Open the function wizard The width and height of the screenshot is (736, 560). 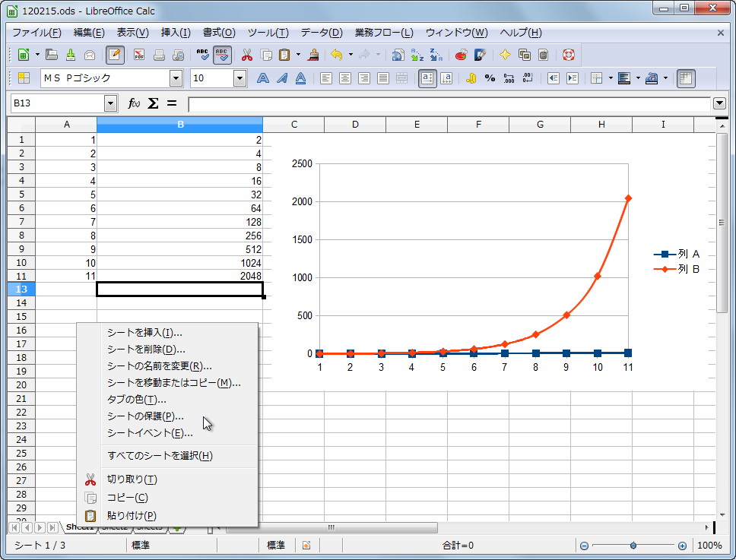[134, 103]
